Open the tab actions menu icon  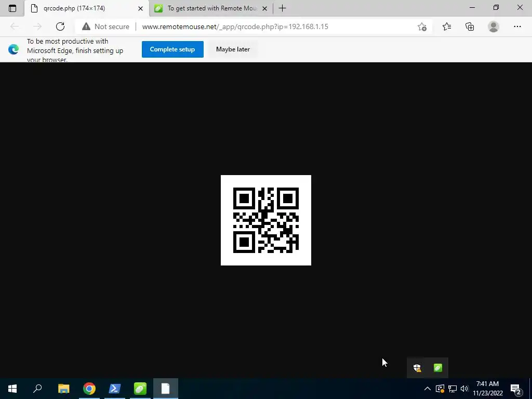point(12,8)
